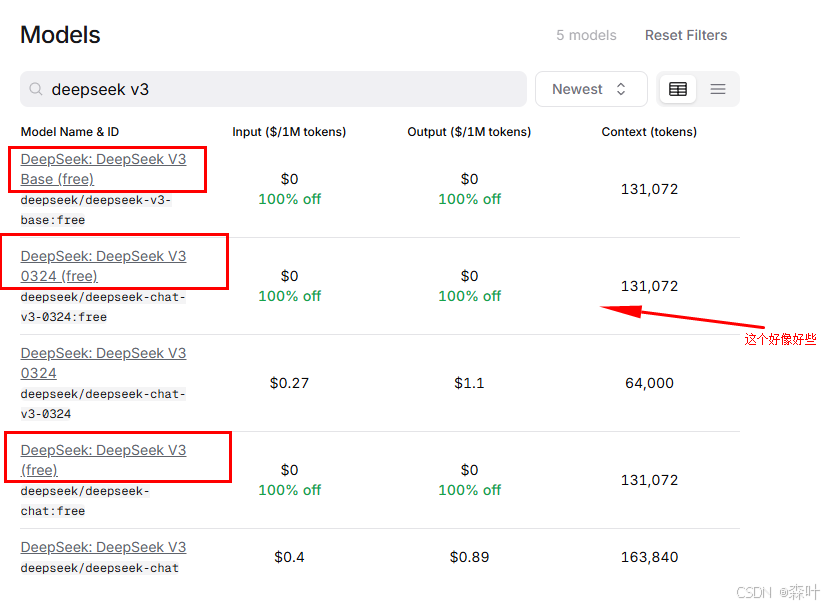
Task: Open paid DeepSeek V3 model link
Action: [103, 547]
